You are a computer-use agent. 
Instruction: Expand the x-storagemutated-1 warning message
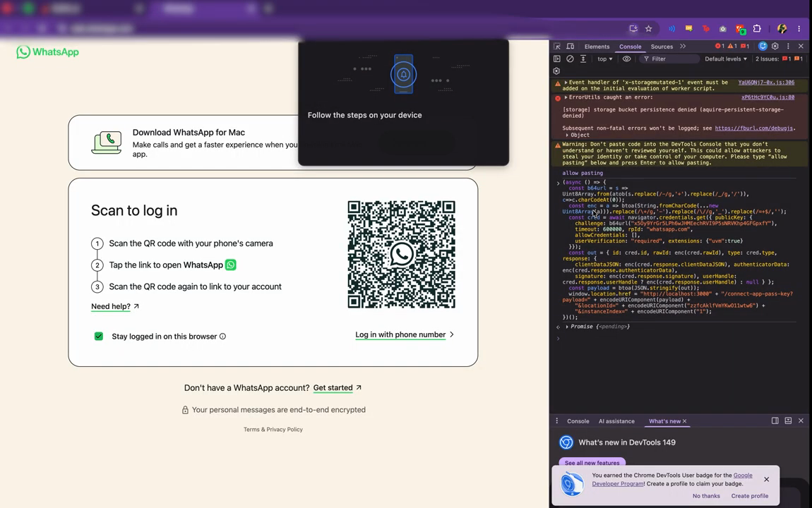(566, 83)
